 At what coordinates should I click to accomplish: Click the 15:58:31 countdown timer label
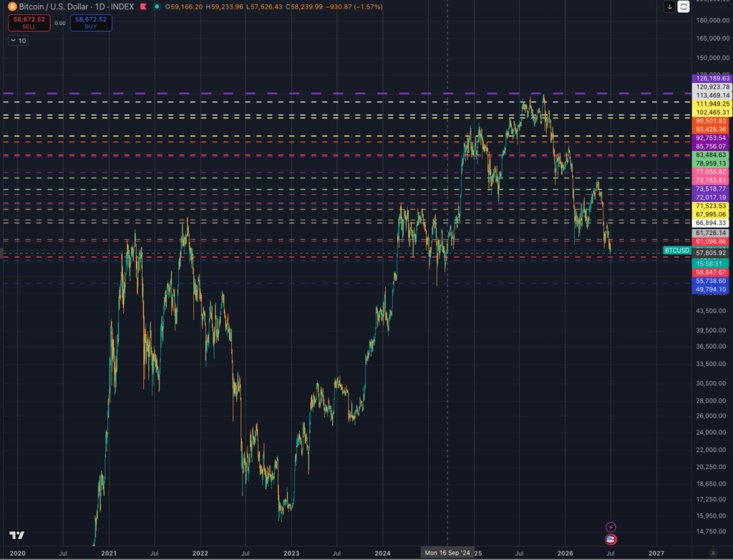(x=711, y=264)
